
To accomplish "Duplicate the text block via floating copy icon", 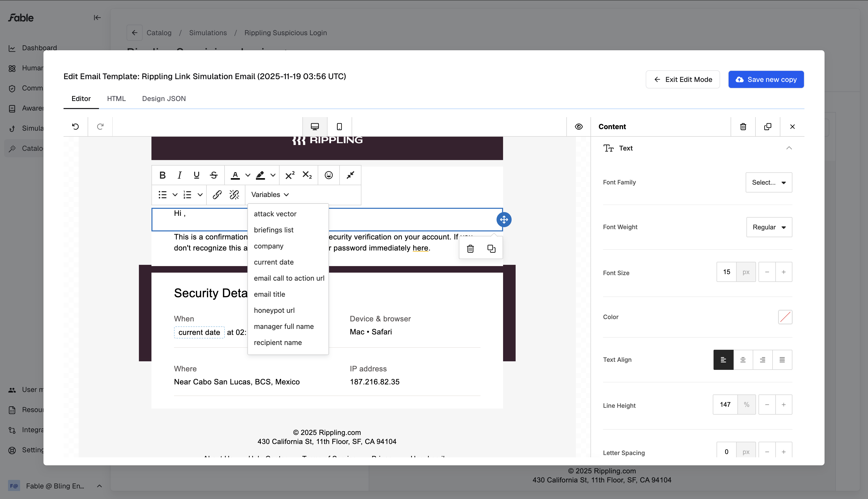I will pos(491,248).
